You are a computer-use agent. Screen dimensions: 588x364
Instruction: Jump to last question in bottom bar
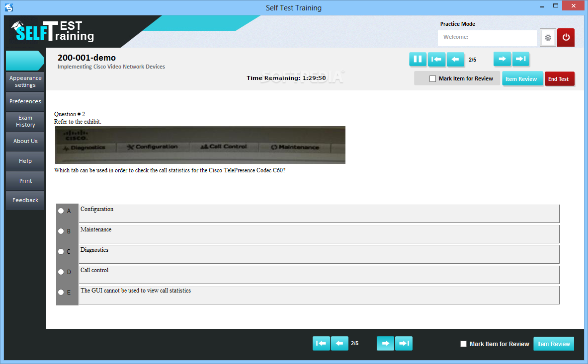pos(404,343)
